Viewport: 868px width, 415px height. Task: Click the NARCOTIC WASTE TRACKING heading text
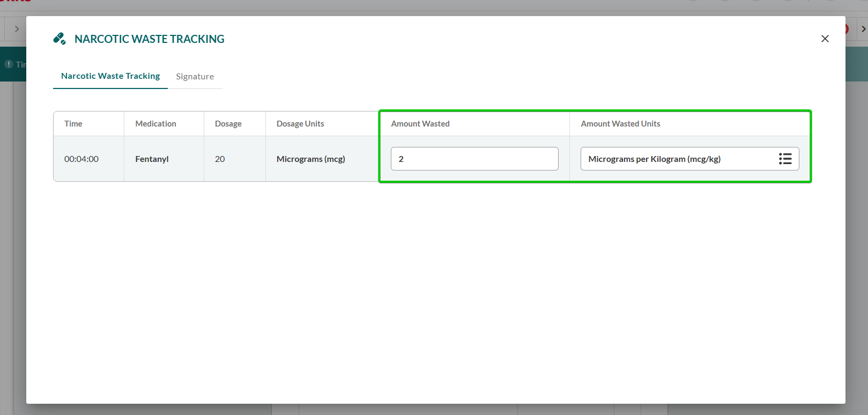pos(149,39)
